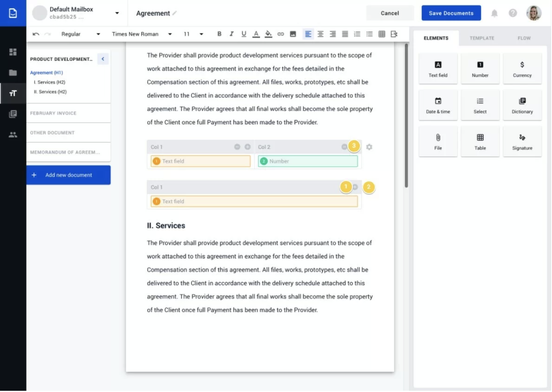
Task: Insert a table from the toolbar
Action: (382, 34)
